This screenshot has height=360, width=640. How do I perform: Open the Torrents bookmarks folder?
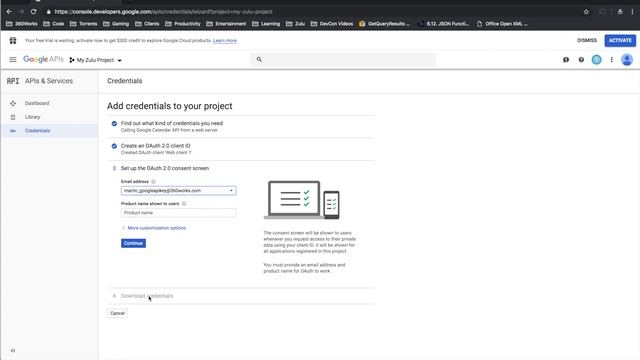[84, 24]
